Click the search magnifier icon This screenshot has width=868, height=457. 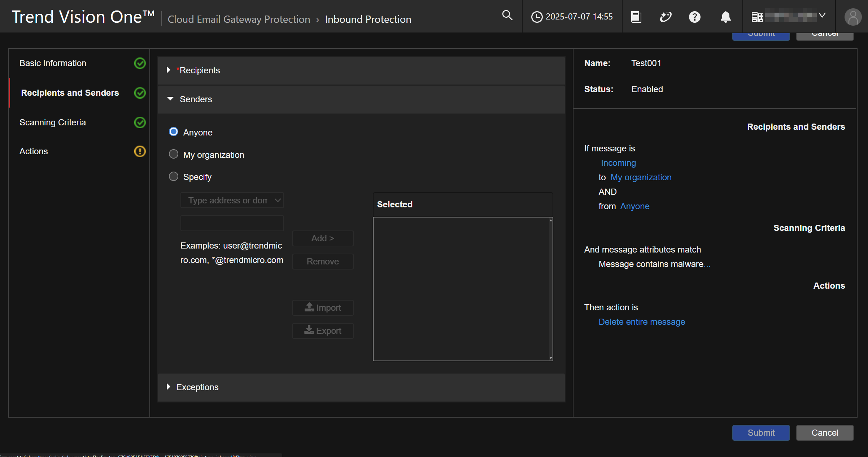click(507, 16)
